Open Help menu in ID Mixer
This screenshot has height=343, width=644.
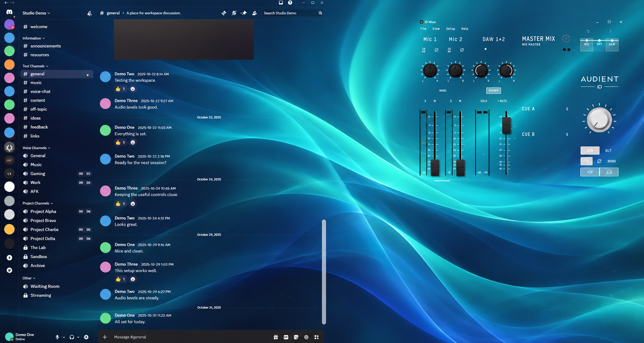point(465,29)
